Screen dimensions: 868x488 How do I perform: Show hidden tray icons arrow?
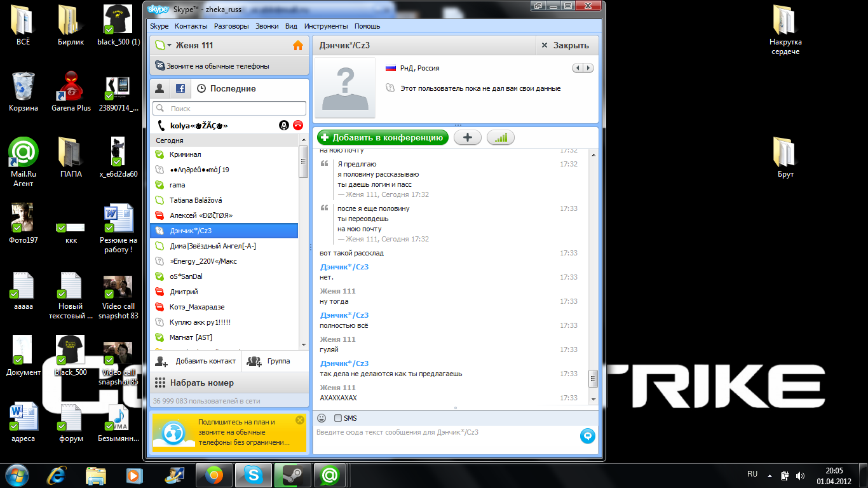click(x=770, y=475)
